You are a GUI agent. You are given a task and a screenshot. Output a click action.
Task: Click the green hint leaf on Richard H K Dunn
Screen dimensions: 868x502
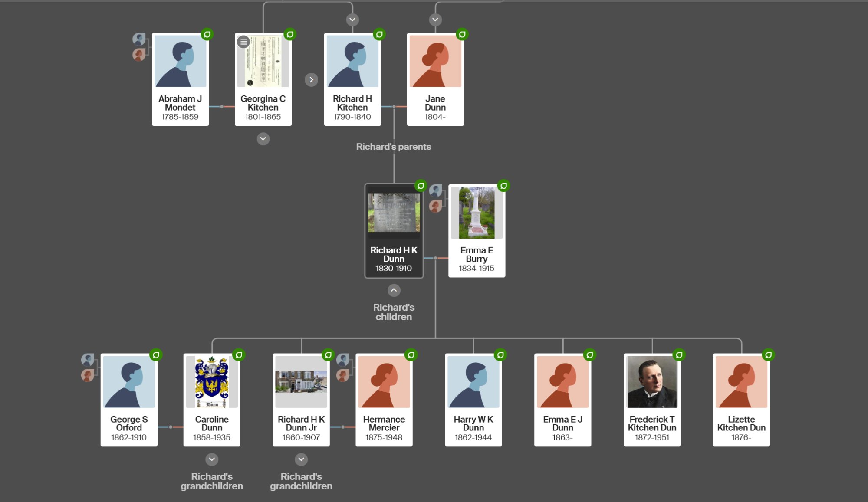pyautogui.click(x=421, y=186)
